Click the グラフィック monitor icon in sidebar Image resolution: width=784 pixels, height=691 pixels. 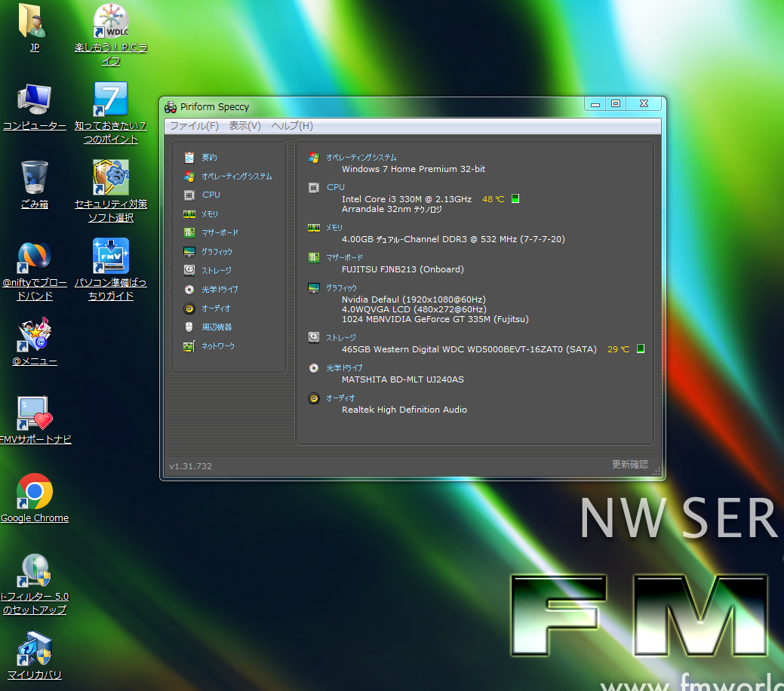189,251
